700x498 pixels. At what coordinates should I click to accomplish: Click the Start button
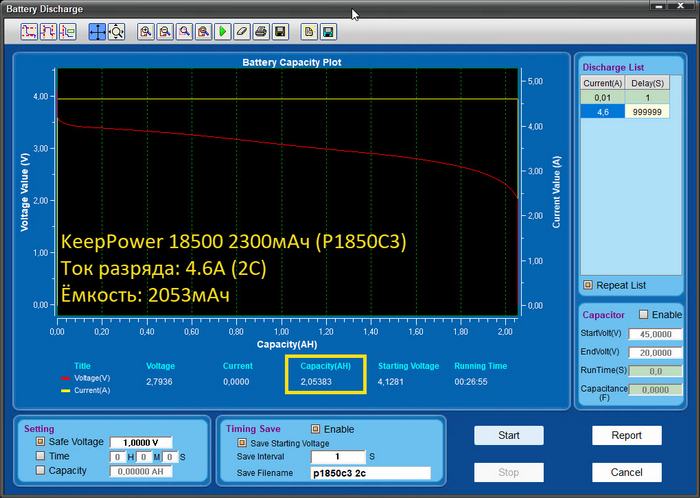pos(509,436)
